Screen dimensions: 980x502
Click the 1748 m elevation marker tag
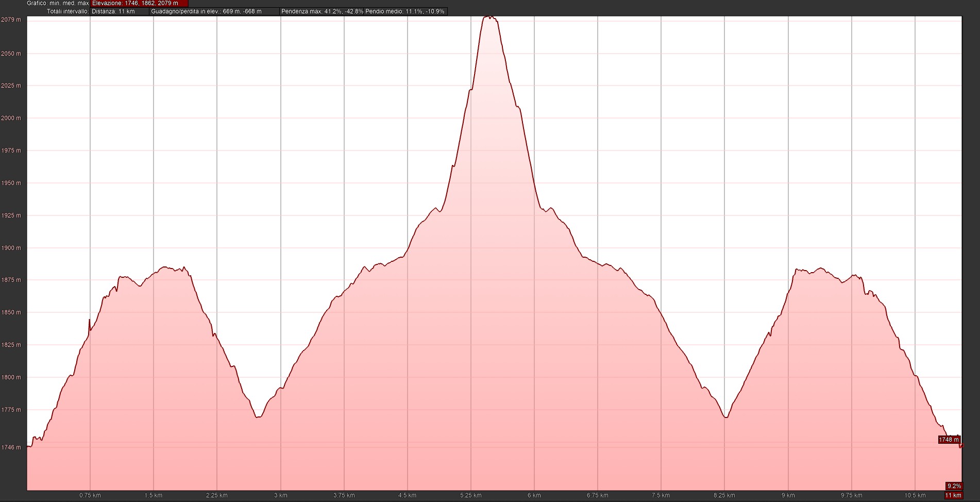[949, 440]
